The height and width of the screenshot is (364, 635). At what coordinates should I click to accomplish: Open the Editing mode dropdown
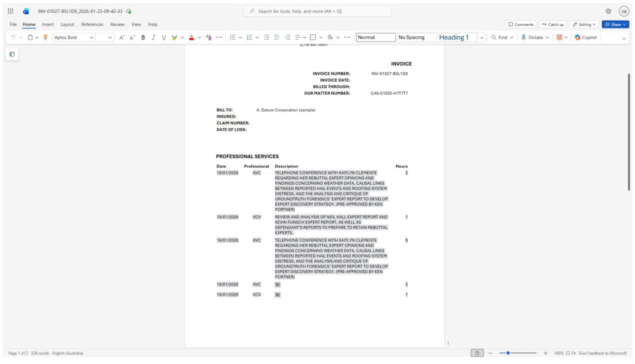(x=584, y=25)
